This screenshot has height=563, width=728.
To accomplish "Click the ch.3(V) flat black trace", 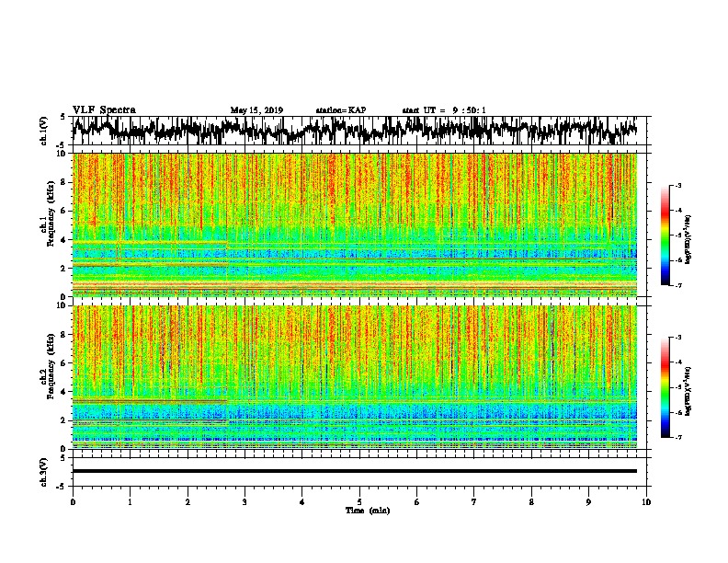I will point(355,471).
